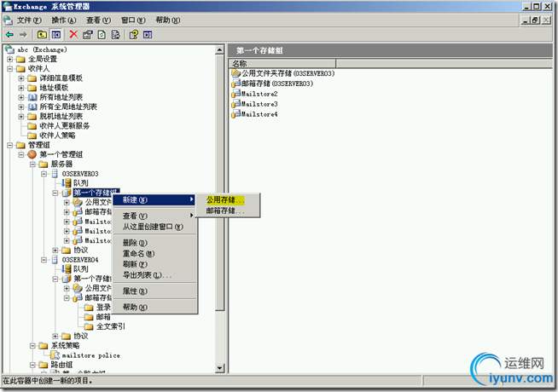Select the 路由组 tree item
Image resolution: width=558 pixels, height=392 pixels.
pos(61,365)
